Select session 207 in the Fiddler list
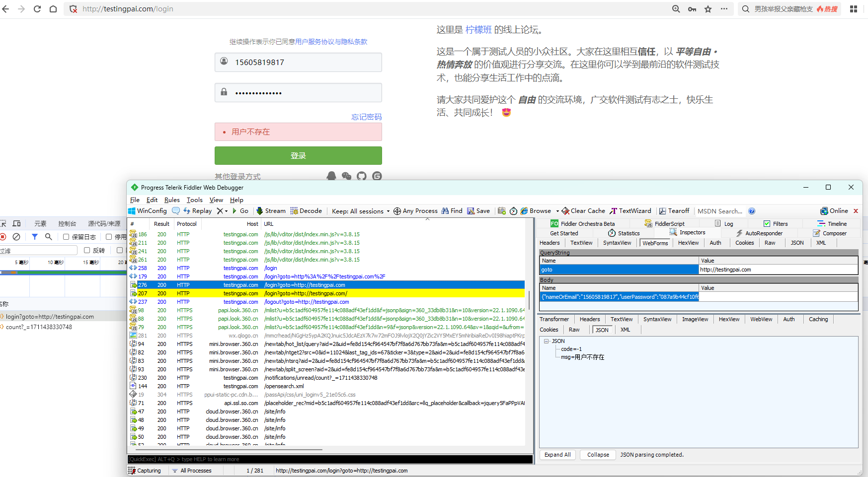 [327, 293]
